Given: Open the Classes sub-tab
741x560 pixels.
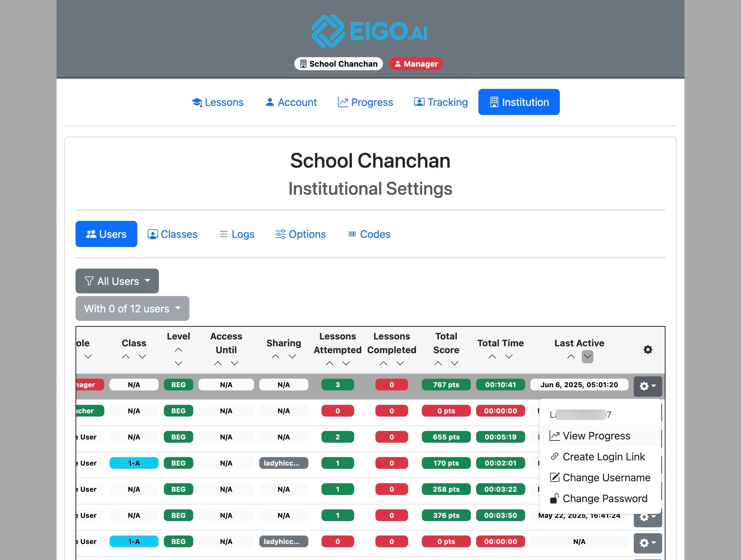Looking at the screenshot, I should point(172,234).
